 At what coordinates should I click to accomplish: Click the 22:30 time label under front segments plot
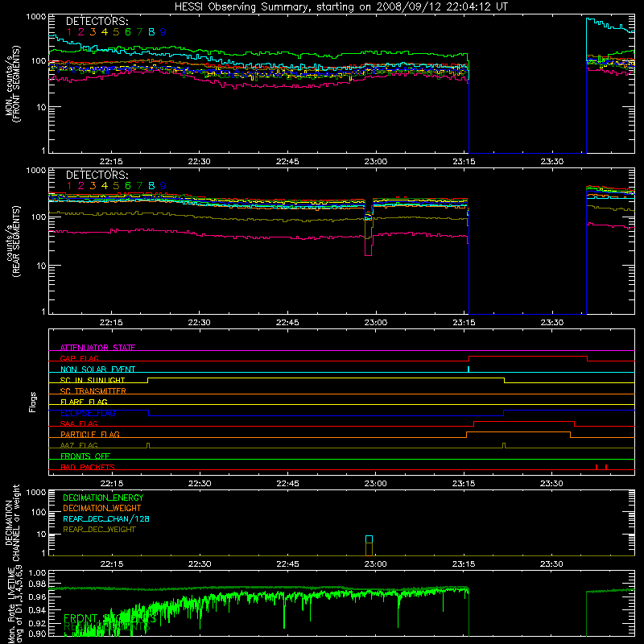(x=199, y=162)
